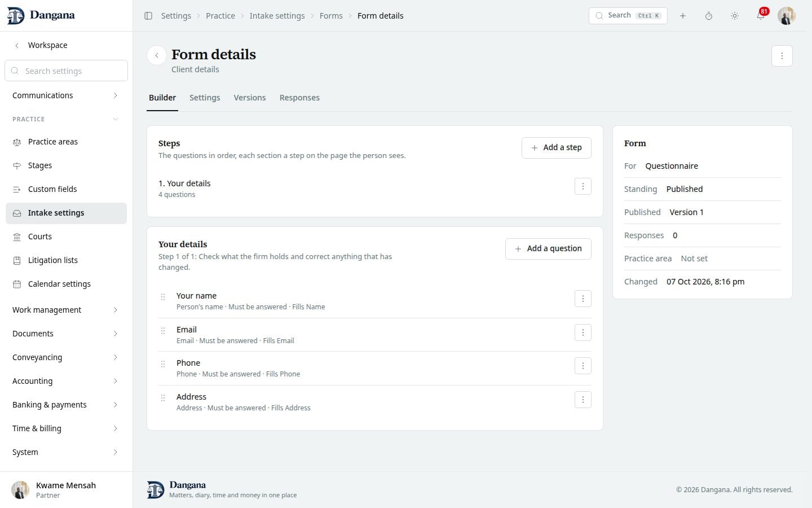Expand the Time & billing section
Screen dimensions: 812x508
66,428
